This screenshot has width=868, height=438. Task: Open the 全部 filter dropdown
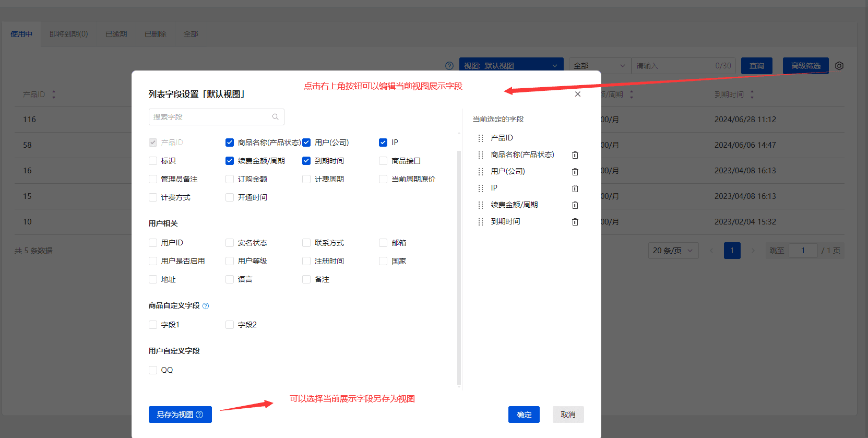(x=600, y=66)
